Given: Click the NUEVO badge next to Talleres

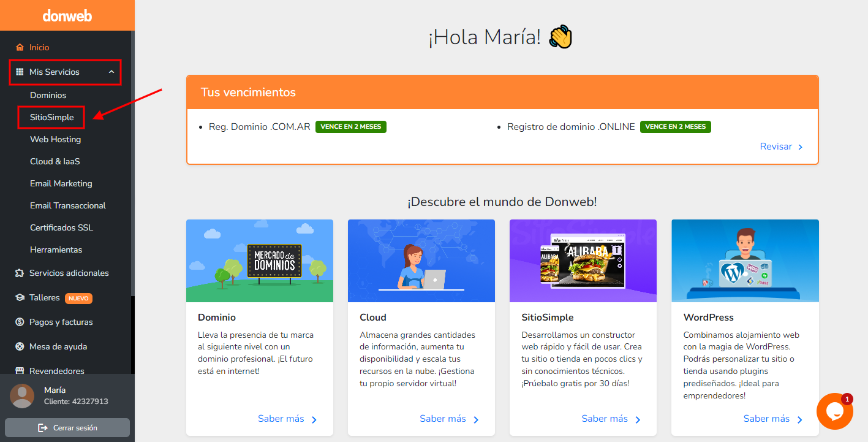Looking at the screenshot, I should [x=78, y=299].
